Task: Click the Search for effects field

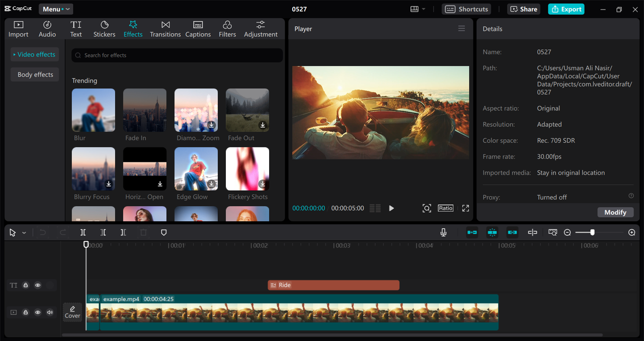Action: tap(177, 55)
